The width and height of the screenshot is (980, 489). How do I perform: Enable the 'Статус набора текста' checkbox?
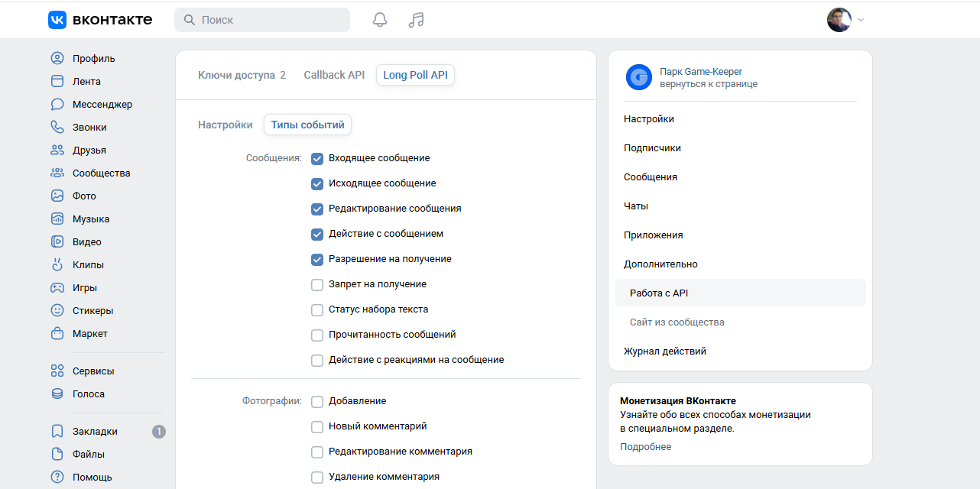click(317, 310)
